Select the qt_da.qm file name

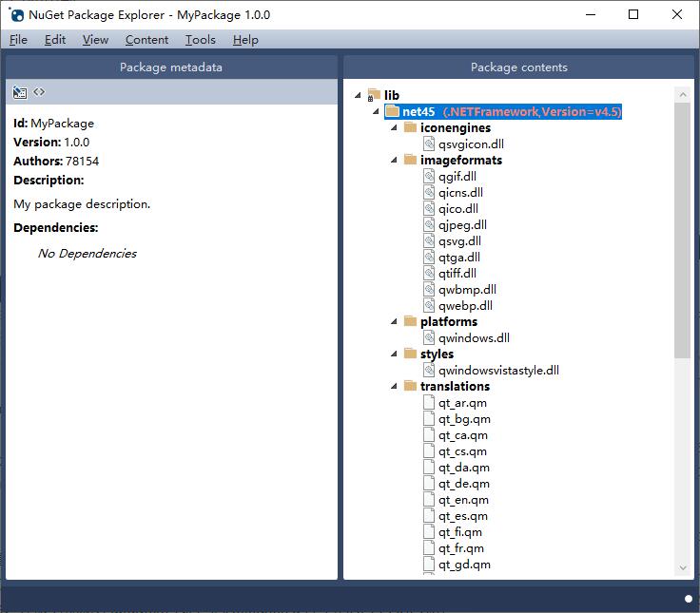click(464, 467)
